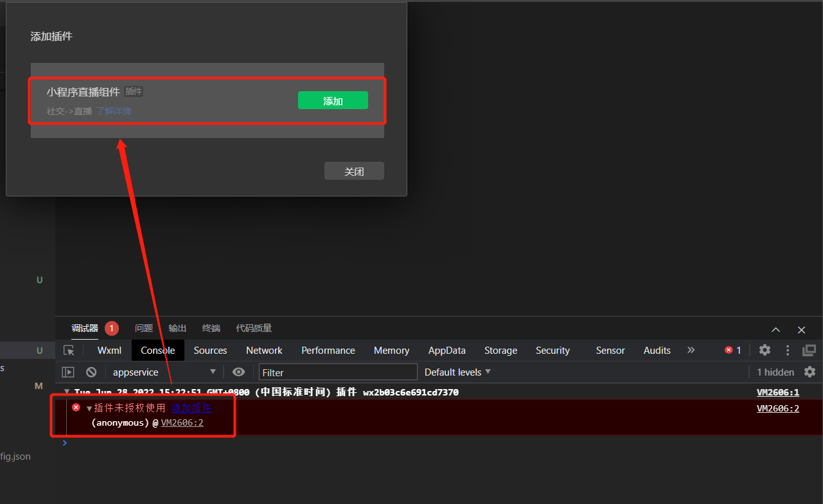The image size is (823, 504).
Task: Click the red error icon in the console row
Action: (x=76, y=408)
